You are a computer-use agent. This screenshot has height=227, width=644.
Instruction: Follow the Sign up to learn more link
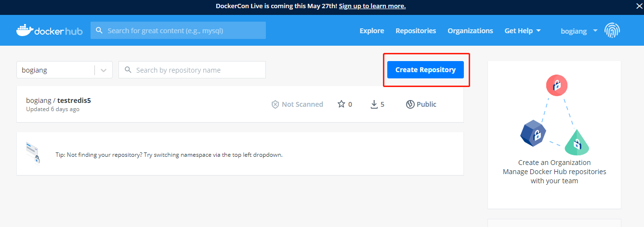point(372,6)
